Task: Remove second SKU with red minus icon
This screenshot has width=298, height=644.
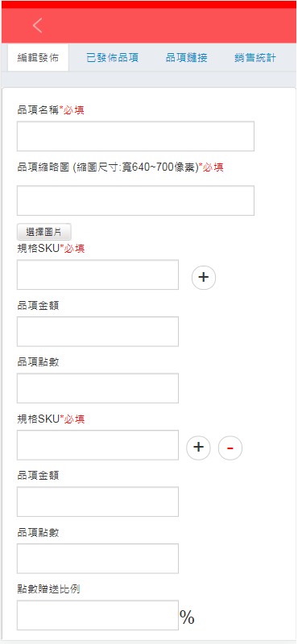Action: point(230,448)
